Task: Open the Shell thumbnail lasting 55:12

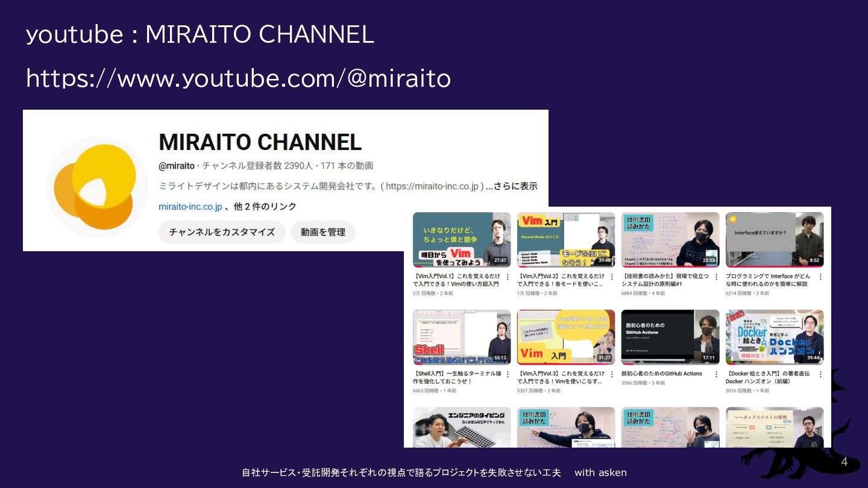Action: coord(462,337)
